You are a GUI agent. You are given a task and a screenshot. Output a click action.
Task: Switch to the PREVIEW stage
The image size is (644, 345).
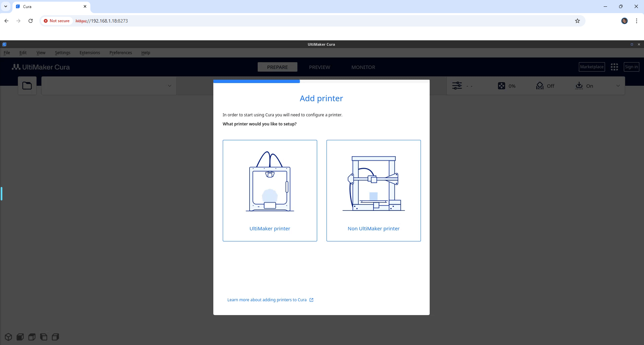coord(319,67)
